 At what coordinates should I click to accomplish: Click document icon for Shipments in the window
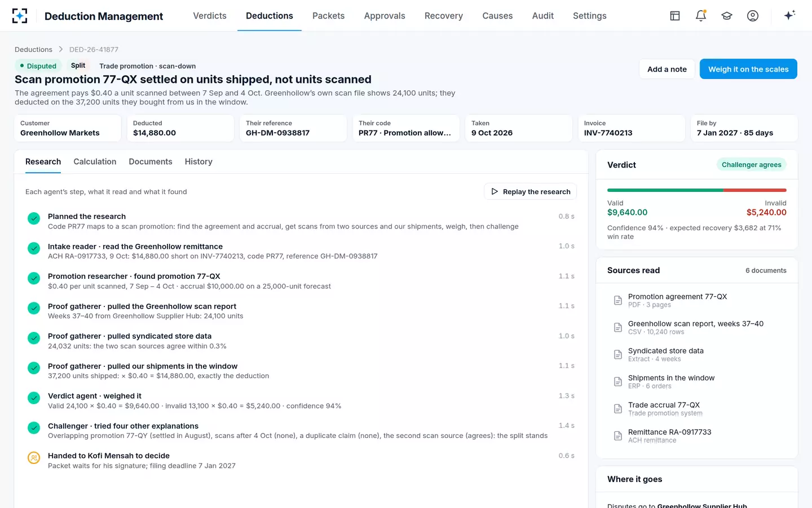tap(618, 382)
